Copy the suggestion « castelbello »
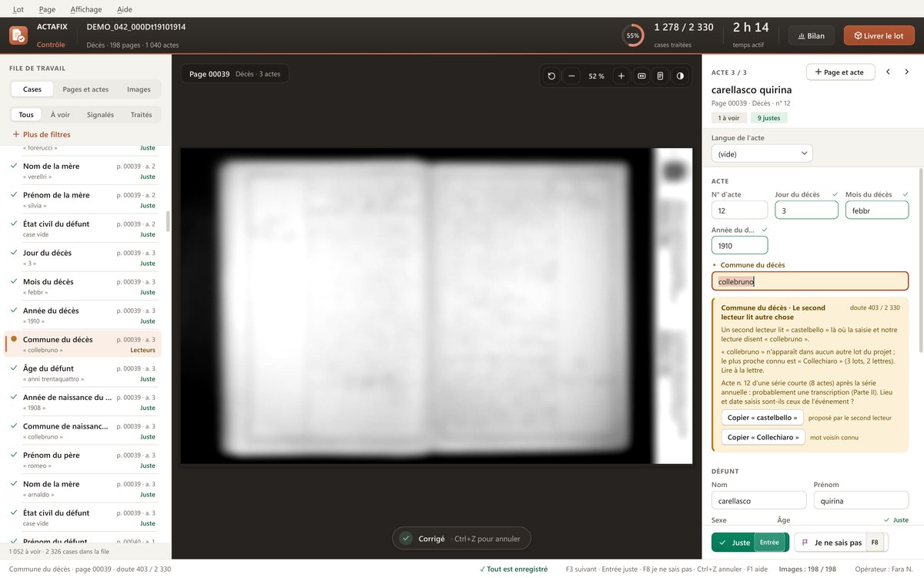Screen dimensions: 924x578 point(762,417)
